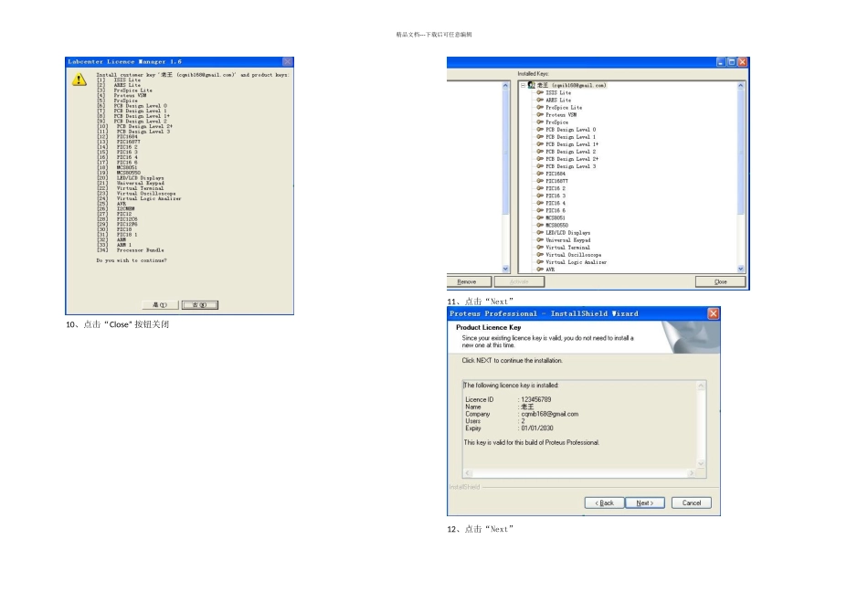
Task: Click left arrow of licence details horizontal scrollbar
Action: [x=468, y=472]
